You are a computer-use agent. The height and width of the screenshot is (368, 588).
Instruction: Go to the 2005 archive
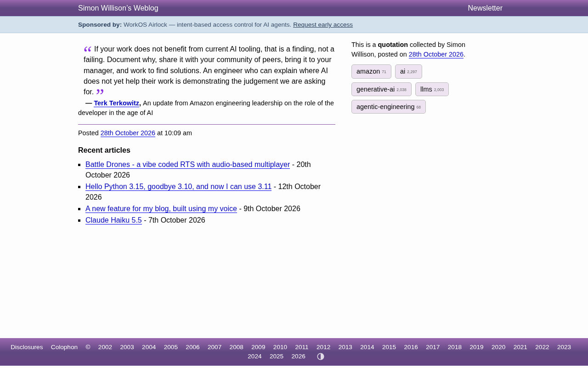point(171,347)
